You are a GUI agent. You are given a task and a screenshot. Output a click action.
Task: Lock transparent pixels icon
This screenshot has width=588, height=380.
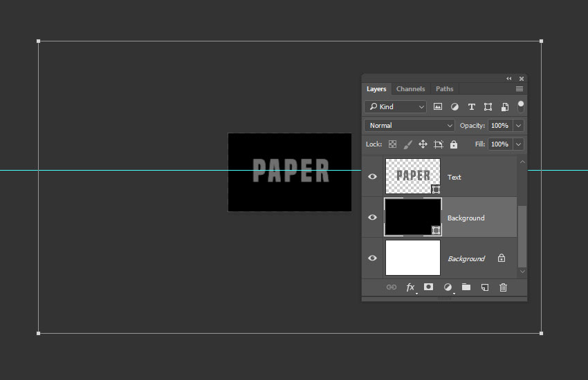click(x=392, y=144)
